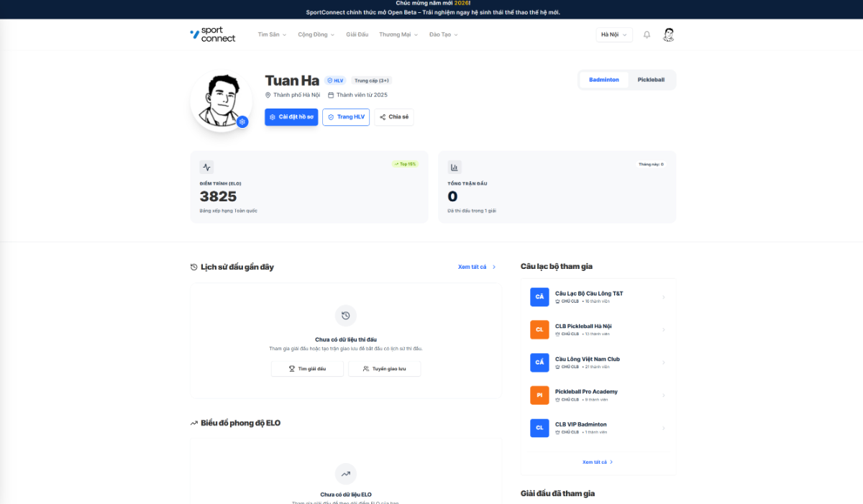Open the large Tuan Ha profile picture
The image size is (863, 504).
pyautogui.click(x=219, y=101)
